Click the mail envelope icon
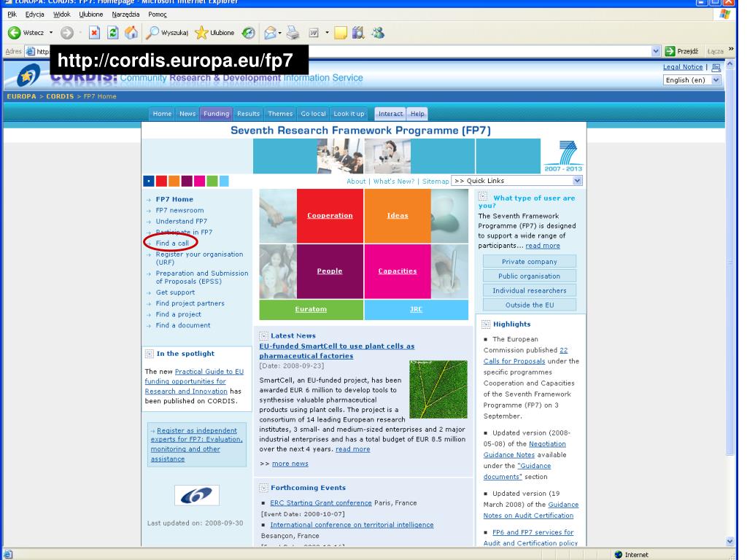This screenshot has width=747, height=560. (x=270, y=32)
